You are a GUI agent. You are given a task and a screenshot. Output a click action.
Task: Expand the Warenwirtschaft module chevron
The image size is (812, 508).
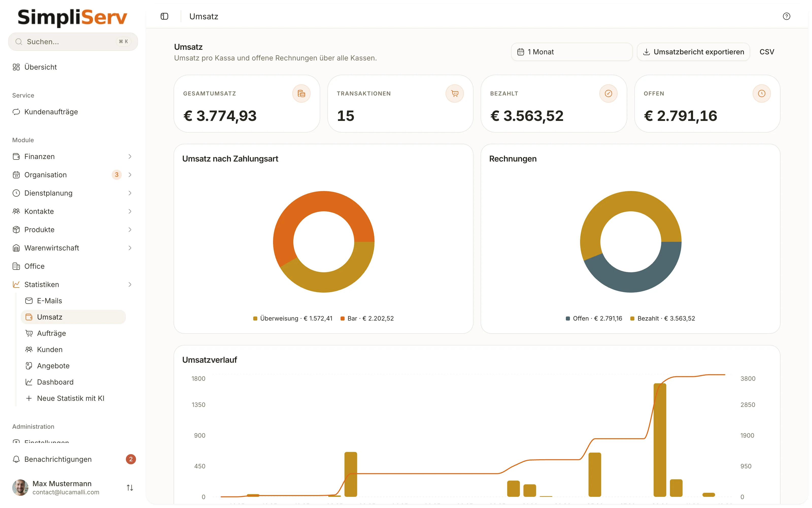tap(130, 248)
